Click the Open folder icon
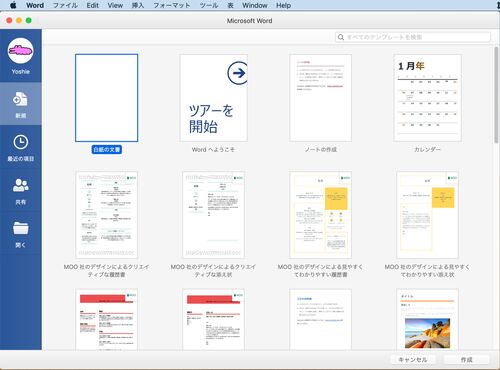Image resolution: width=500 pixels, height=370 pixels. click(x=21, y=228)
